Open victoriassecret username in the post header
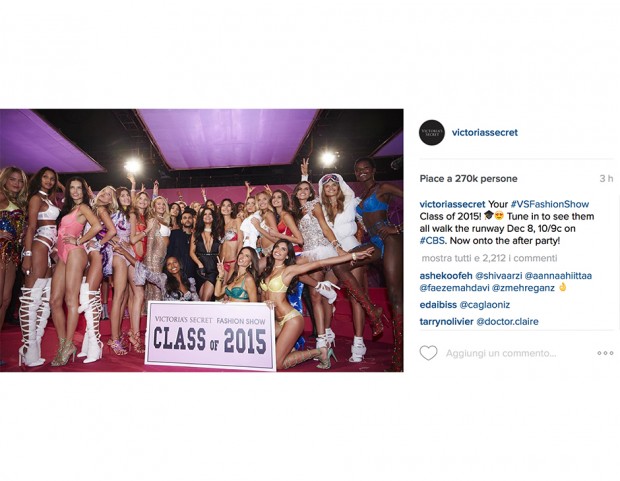The width and height of the screenshot is (620, 481). (484, 133)
